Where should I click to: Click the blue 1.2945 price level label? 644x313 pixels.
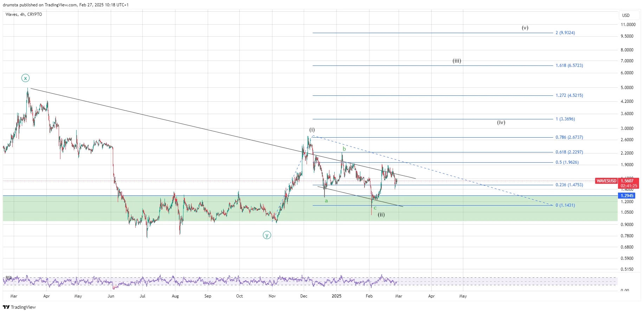click(627, 196)
